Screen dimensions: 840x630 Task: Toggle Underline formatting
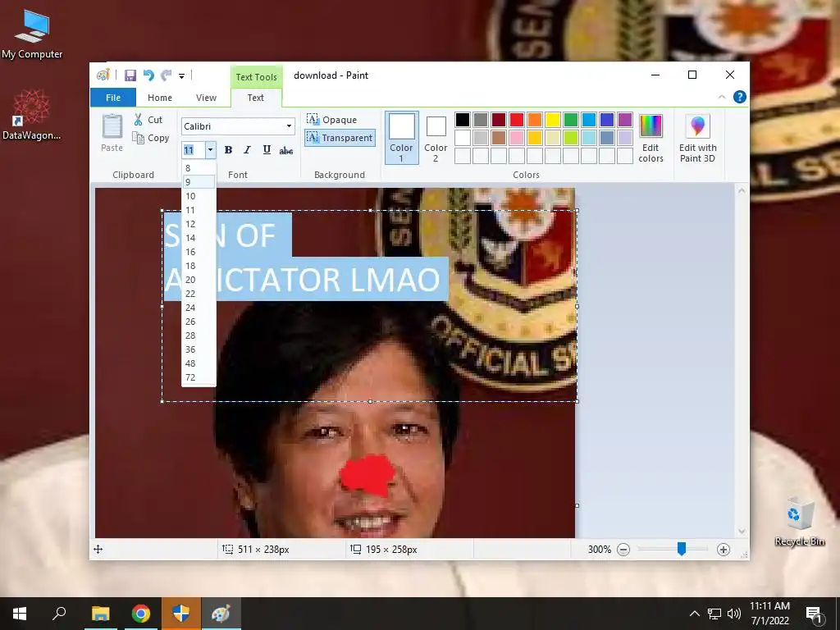click(267, 150)
